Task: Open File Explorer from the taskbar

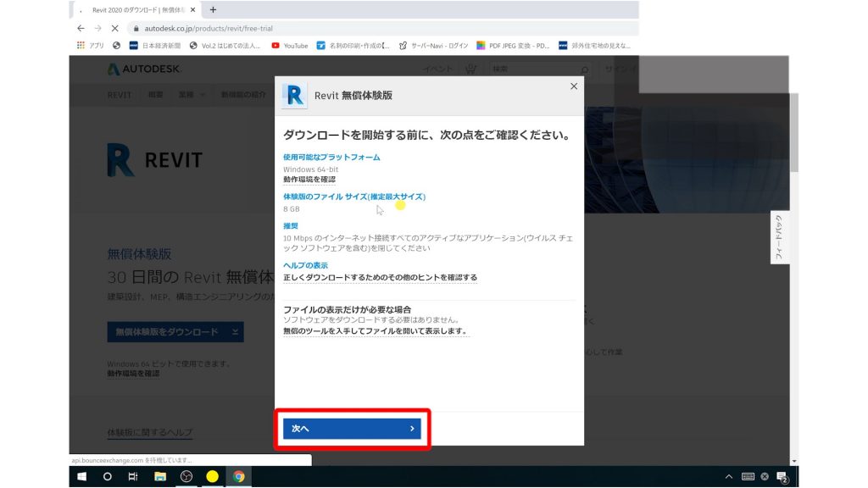Action: [x=159, y=476]
